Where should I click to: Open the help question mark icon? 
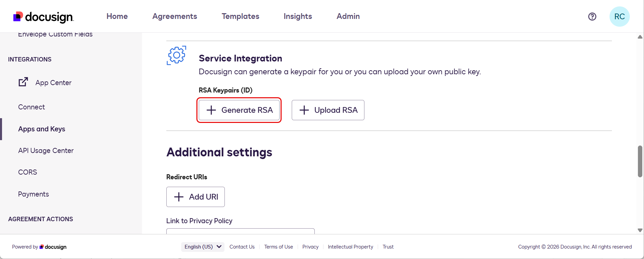coord(592,17)
